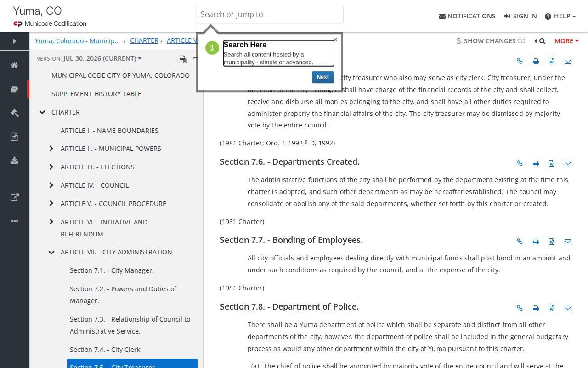This screenshot has height=368, width=588.
Task: Collapse ARTICLE VII. - CITY ADMINISTRATION
Action: pyautogui.click(x=51, y=252)
